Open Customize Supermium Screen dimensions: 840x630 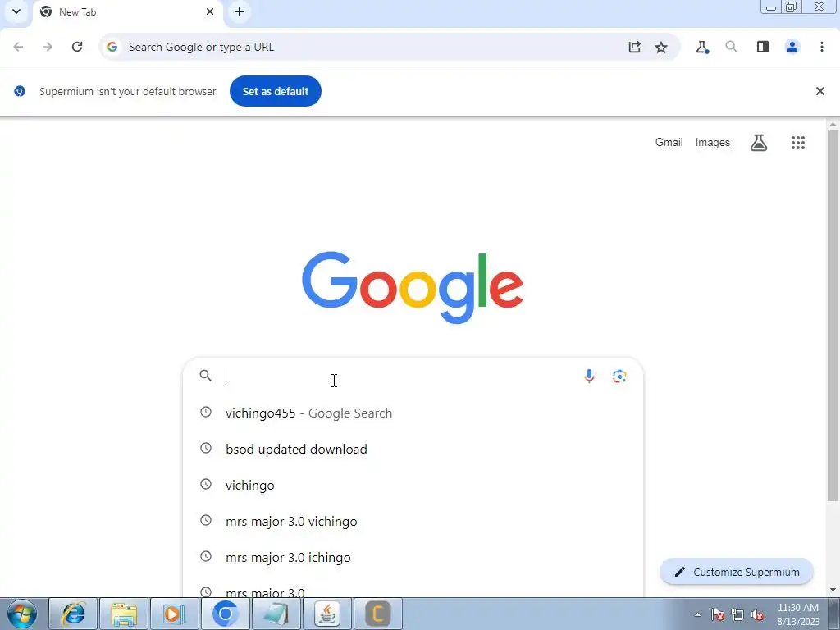[x=737, y=572]
